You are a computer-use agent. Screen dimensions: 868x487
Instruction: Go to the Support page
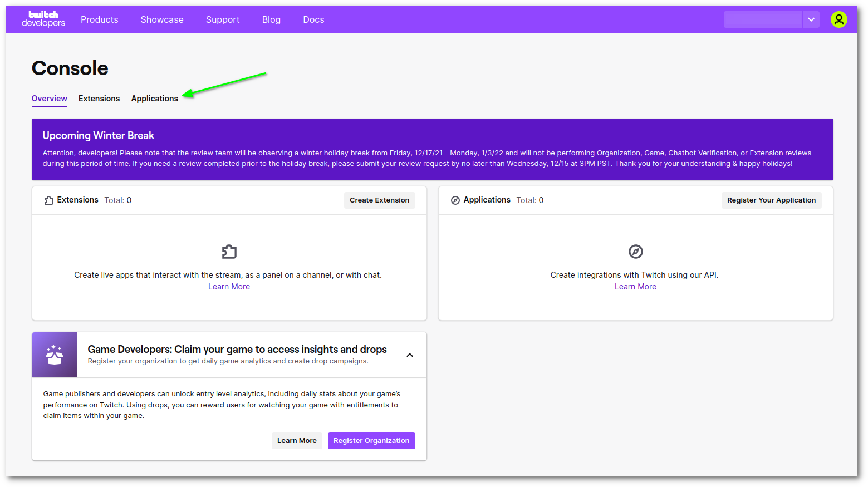pyautogui.click(x=223, y=19)
